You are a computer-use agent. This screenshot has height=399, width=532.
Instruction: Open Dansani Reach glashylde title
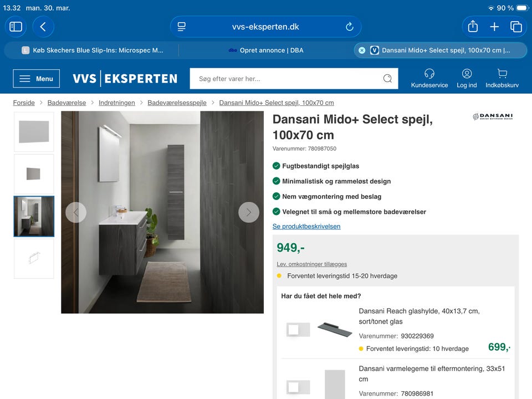[x=419, y=316]
